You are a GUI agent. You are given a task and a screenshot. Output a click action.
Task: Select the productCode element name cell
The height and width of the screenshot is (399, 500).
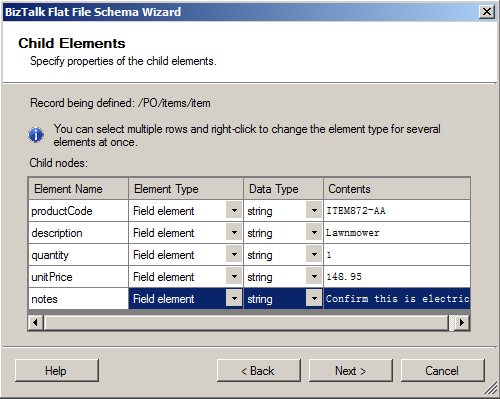pos(78,211)
